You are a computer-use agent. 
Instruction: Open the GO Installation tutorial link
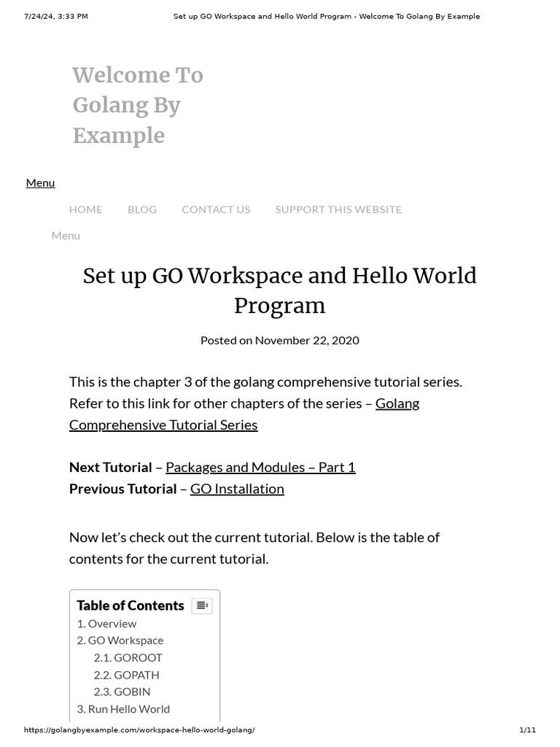237,489
